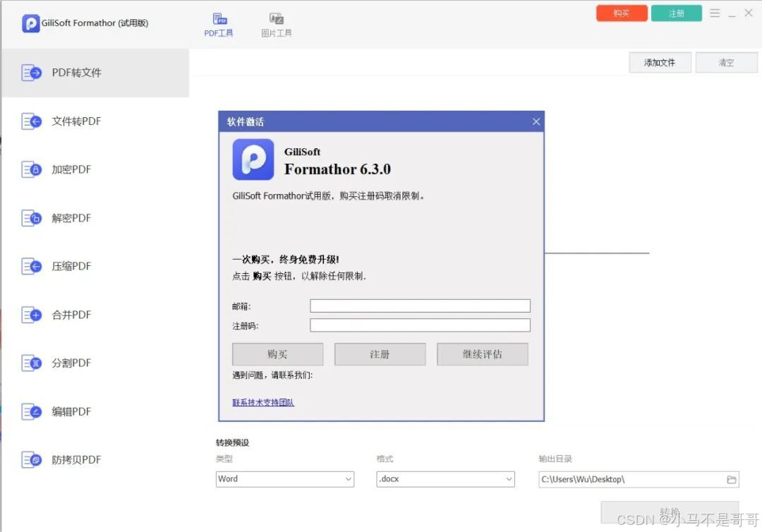Select 文件转PDF in the sidebar
This screenshot has height=532, width=762.
[95, 121]
